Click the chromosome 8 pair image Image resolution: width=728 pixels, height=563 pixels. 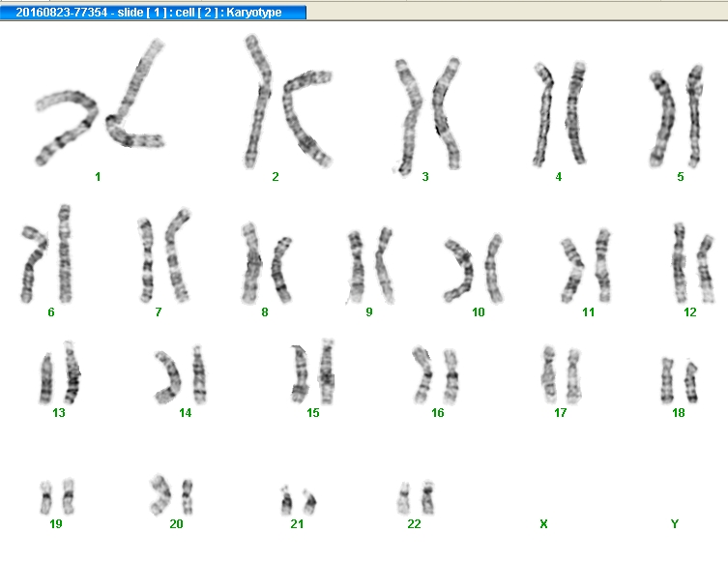[267, 263]
